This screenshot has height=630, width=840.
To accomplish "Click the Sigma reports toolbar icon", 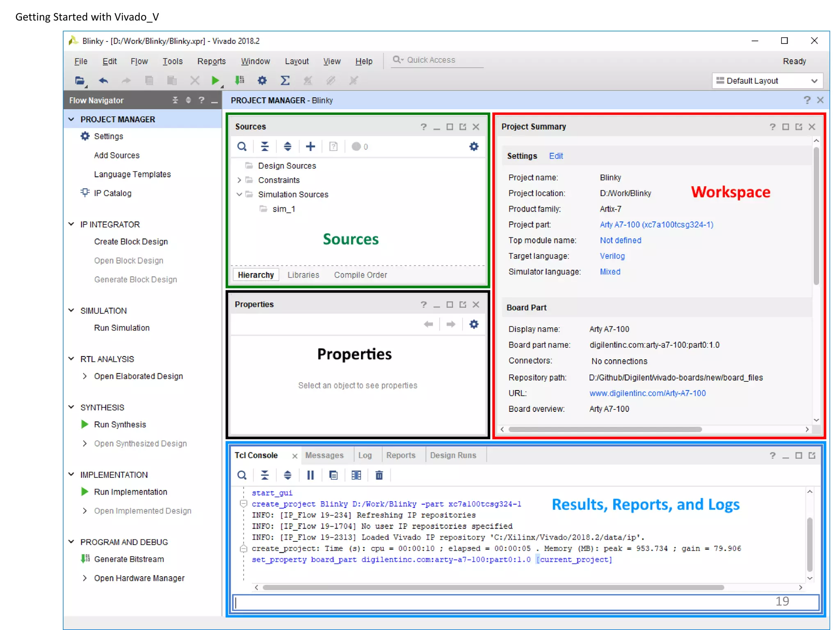I will [285, 80].
